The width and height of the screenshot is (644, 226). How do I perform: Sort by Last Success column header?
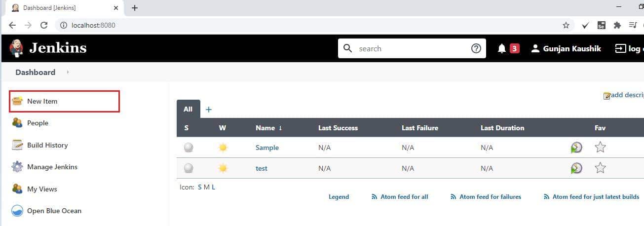(x=338, y=128)
